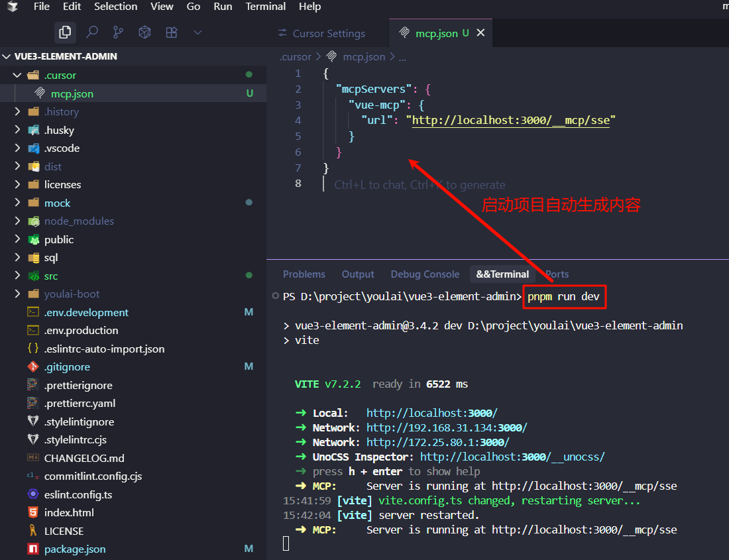Open the Local http://localhost:3000/ link
Viewport: 729px width, 560px height.
[432, 413]
